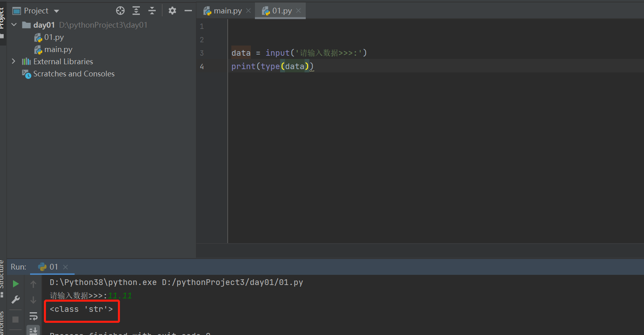Open Project vertical side tab
This screenshot has width=644, height=335.
2,18
